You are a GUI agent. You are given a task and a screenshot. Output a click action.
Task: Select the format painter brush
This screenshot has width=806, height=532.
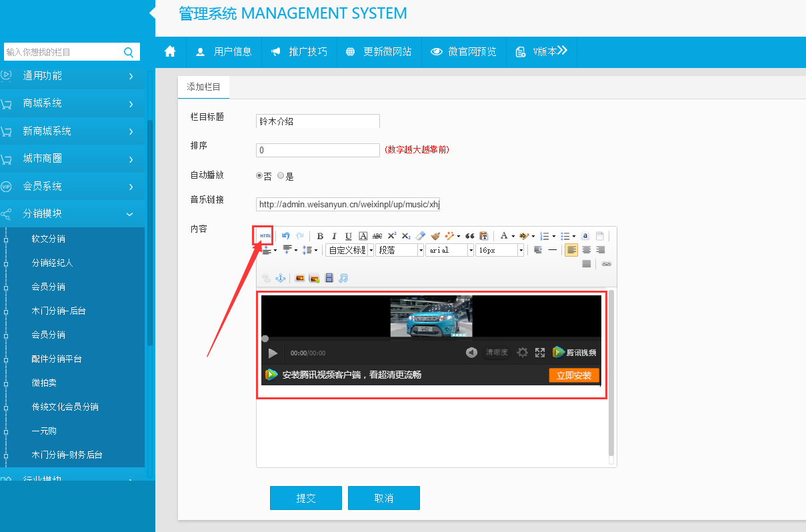[435, 236]
